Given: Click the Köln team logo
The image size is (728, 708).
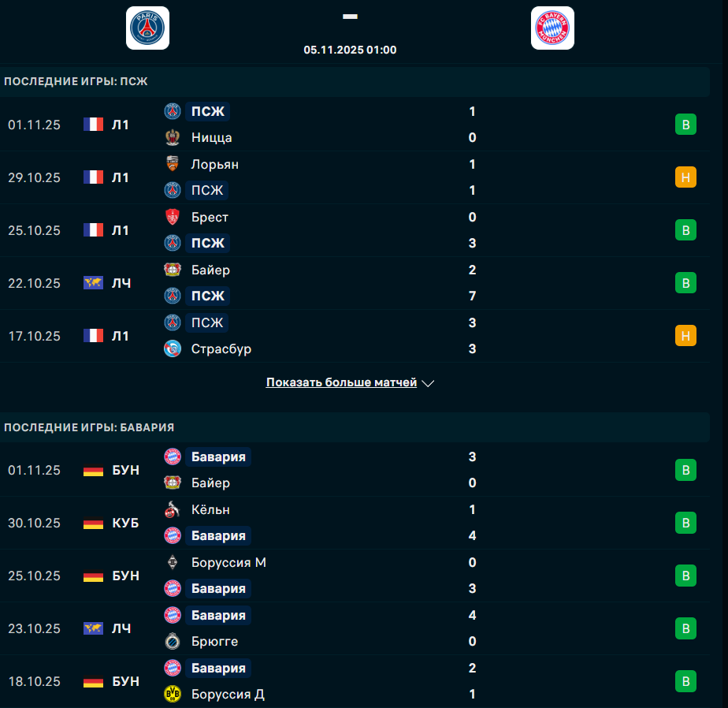Looking at the screenshot, I should (x=173, y=509).
